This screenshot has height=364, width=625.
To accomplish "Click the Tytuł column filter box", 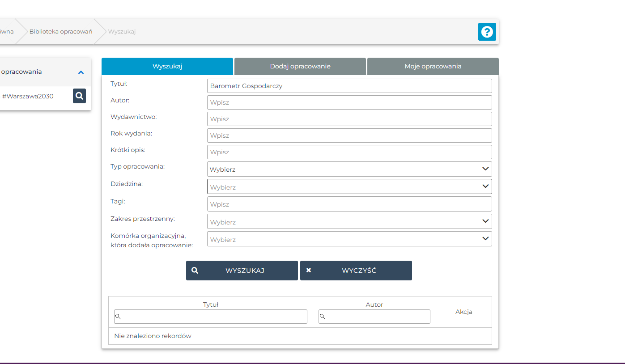I will (211, 317).
